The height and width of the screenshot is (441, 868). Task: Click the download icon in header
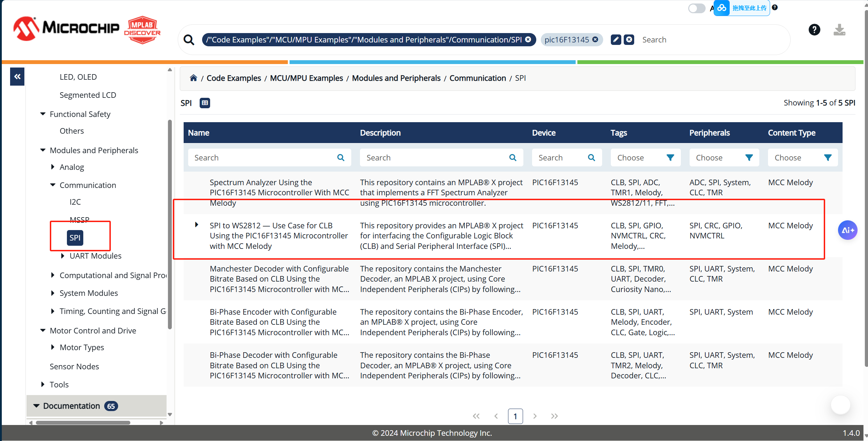839,30
